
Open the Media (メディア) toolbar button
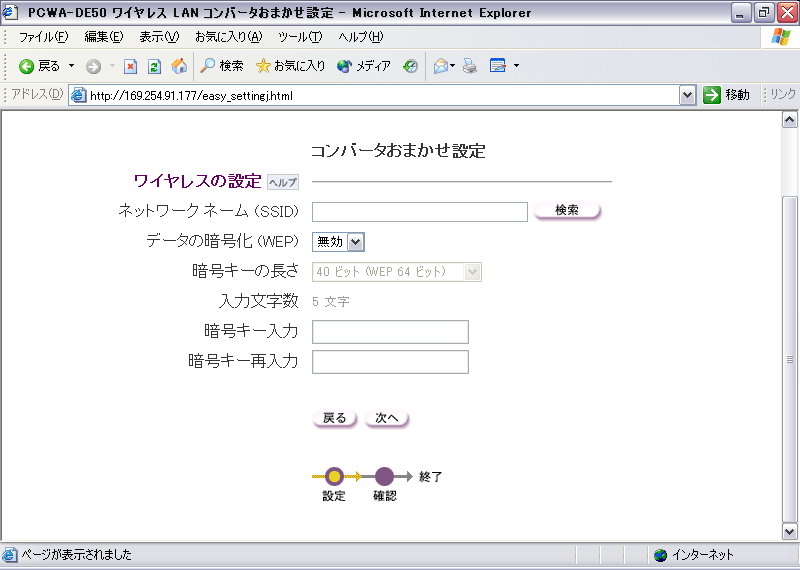point(363,66)
